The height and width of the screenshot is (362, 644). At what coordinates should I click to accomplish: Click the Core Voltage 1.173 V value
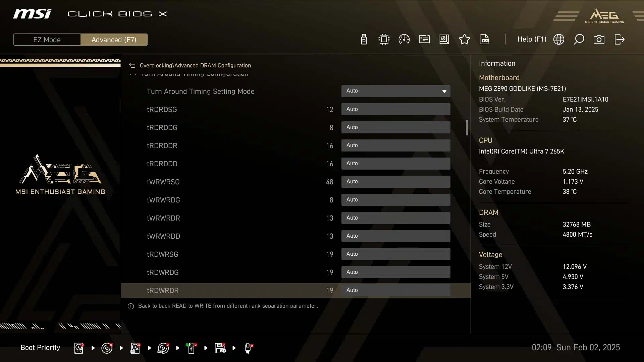(x=573, y=182)
